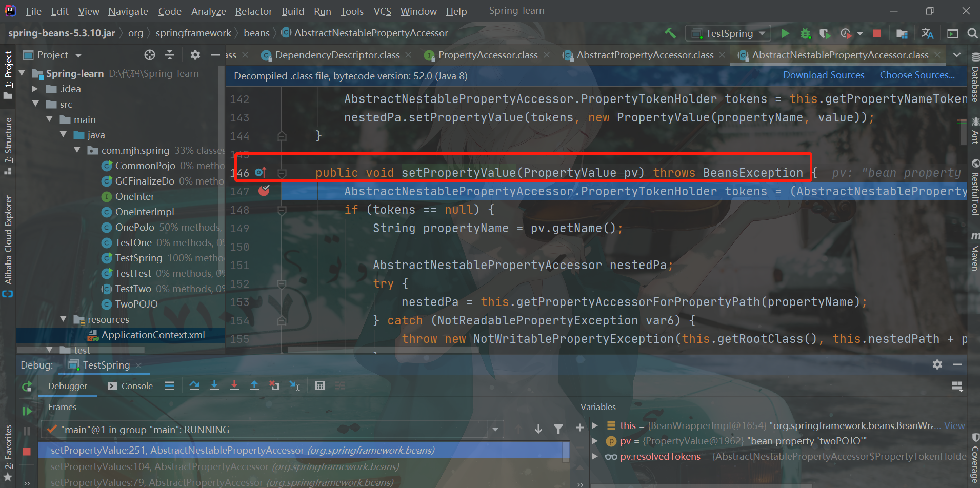Viewport: 980px width, 488px height.
Task: Click the Download Sources link
Action: coord(824,75)
